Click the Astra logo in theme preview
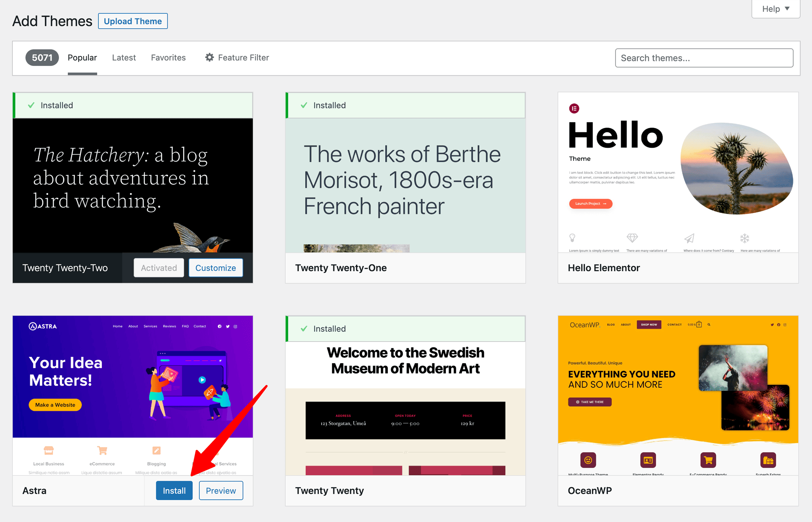This screenshot has height=522, width=812. coord(43,326)
